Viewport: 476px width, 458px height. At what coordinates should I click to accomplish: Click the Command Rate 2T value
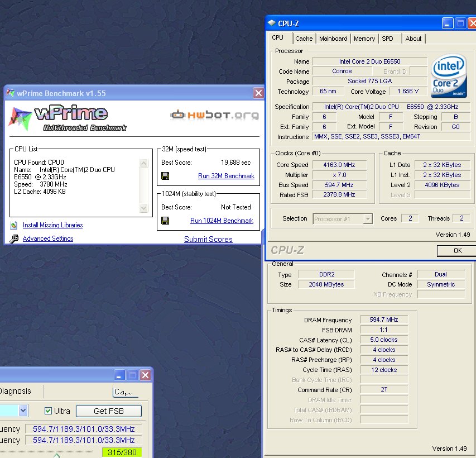click(x=384, y=389)
